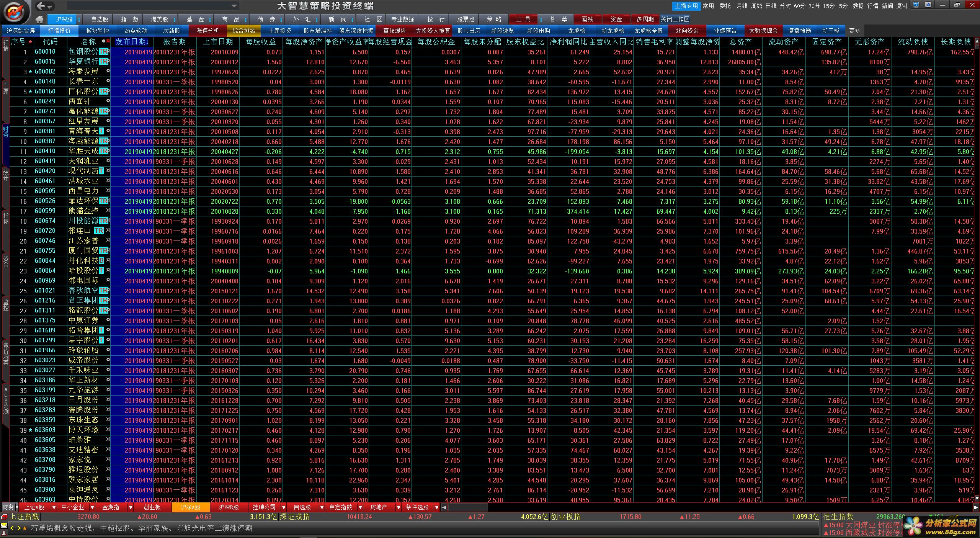Click the dotted grip beside 新闻 tab
This screenshot has height=538, width=980.
click(x=353, y=19)
